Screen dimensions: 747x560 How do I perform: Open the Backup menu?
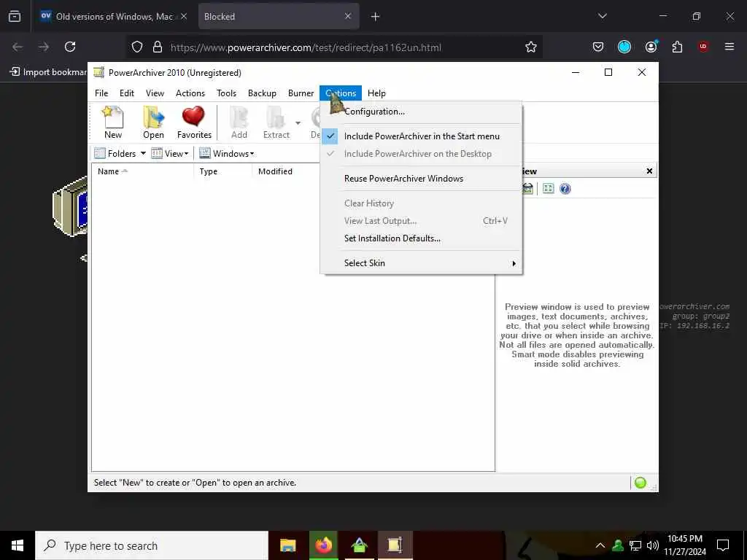(x=262, y=93)
